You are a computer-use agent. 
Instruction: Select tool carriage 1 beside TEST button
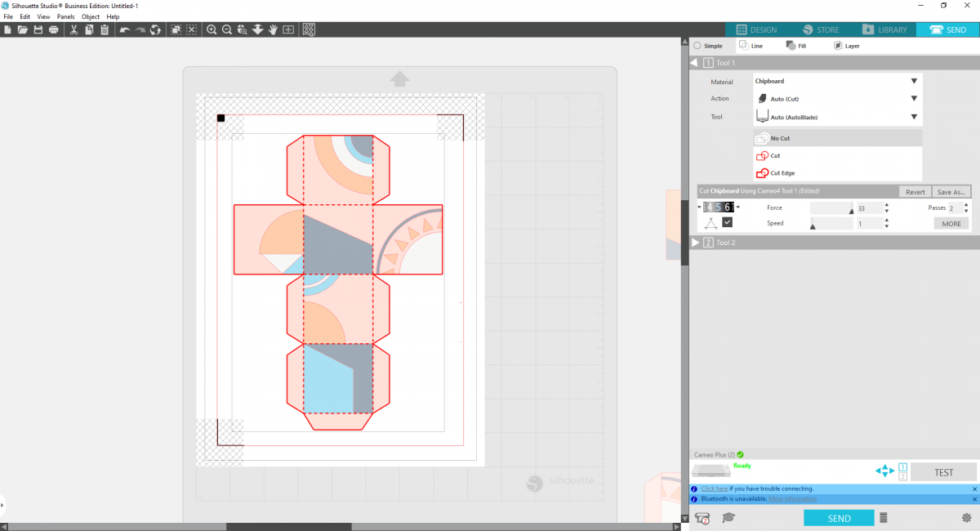pos(902,466)
